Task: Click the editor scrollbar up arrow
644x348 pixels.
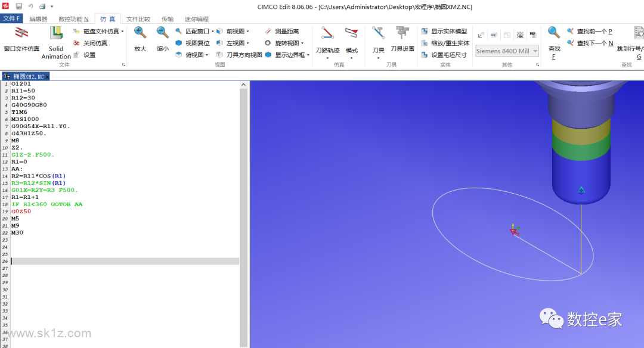Action: click(x=243, y=85)
